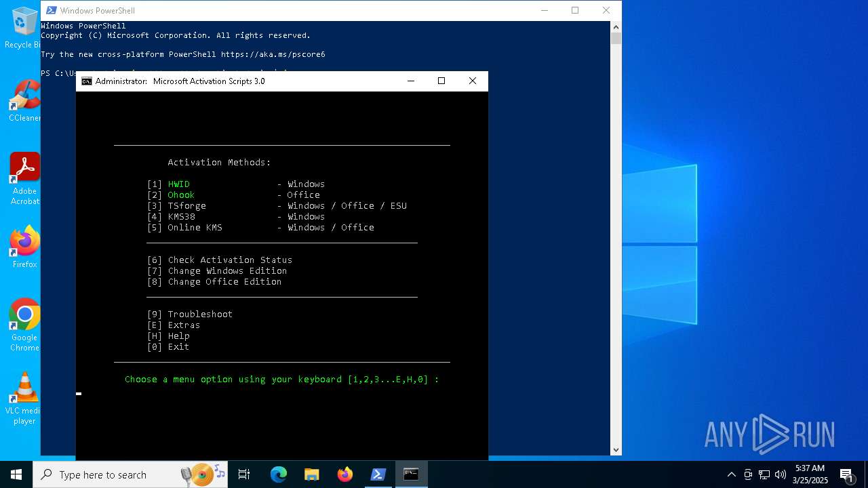The width and height of the screenshot is (868, 488).
Task: Close the Windows PowerShell window
Action: point(606,10)
